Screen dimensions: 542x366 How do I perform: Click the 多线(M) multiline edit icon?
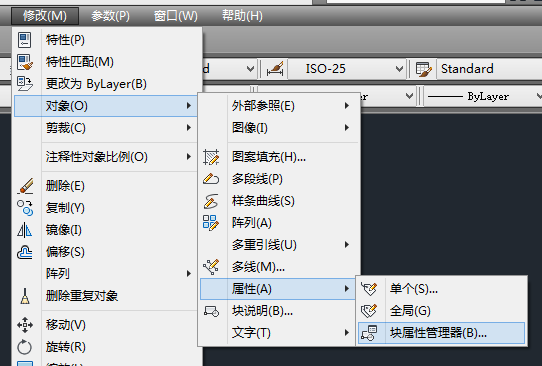(x=211, y=267)
